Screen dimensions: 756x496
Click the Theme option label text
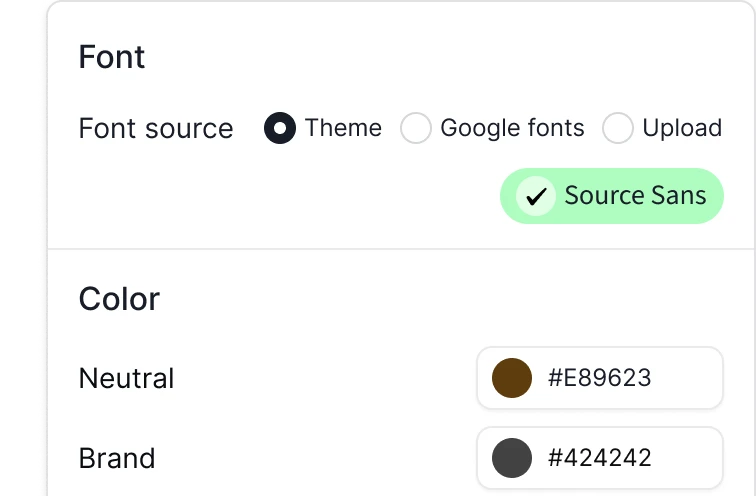[343, 128]
